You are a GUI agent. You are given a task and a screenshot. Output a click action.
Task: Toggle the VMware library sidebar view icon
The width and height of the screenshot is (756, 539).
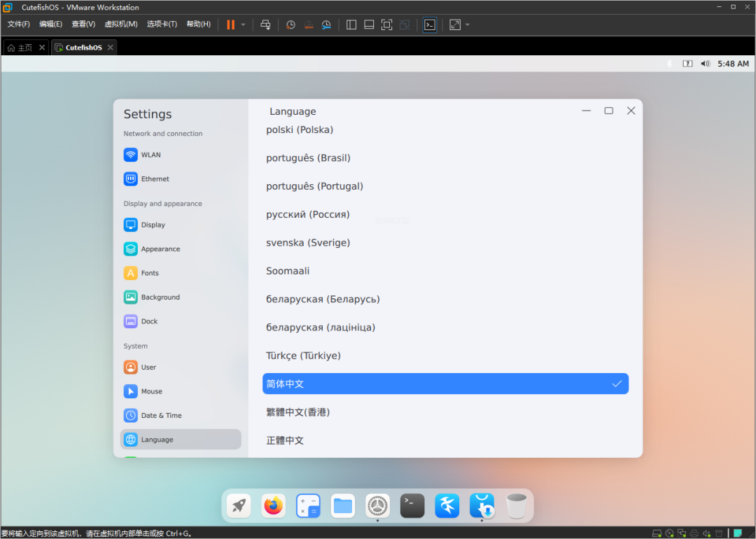tap(351, 24)
